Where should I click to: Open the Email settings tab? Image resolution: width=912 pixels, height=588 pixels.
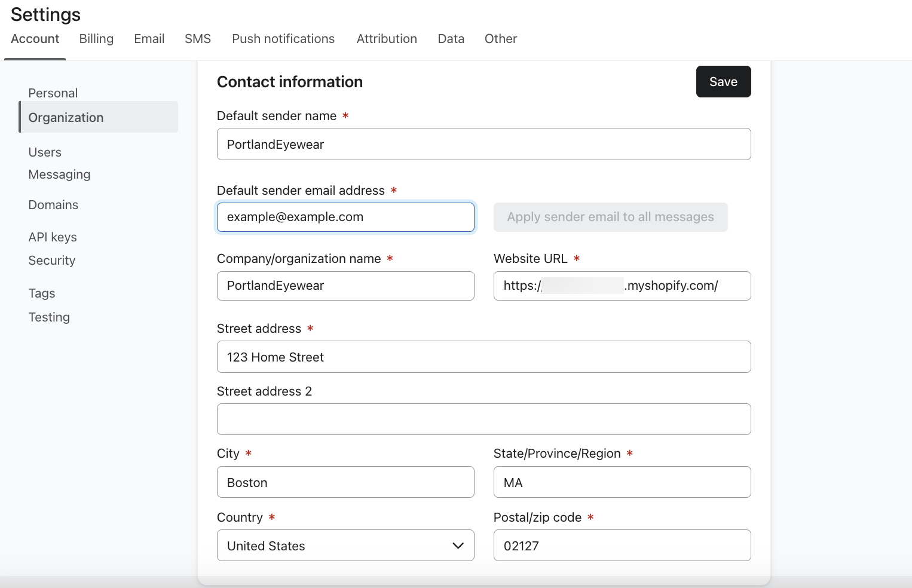[x=149, y=38]
